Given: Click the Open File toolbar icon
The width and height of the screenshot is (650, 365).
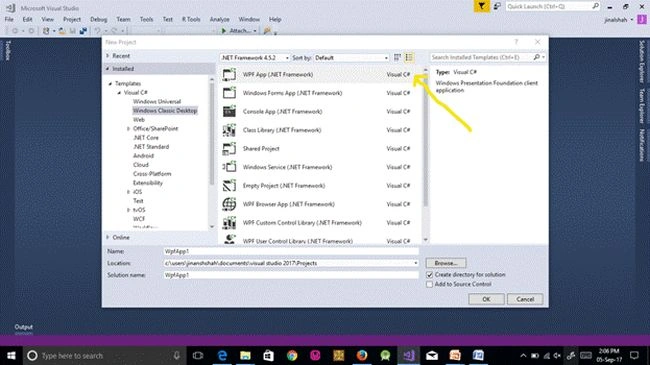Looking at the screenshot, I should point(62,31).
